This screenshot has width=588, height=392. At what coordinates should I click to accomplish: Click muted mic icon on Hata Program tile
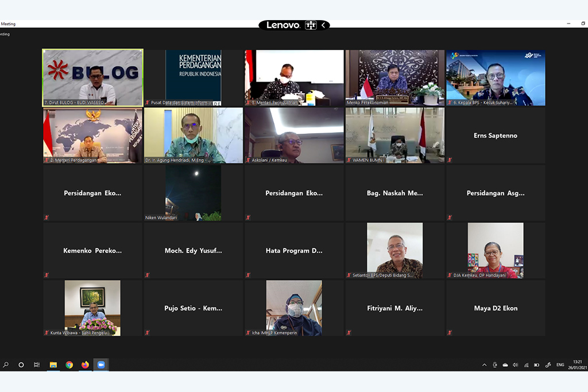248,275
